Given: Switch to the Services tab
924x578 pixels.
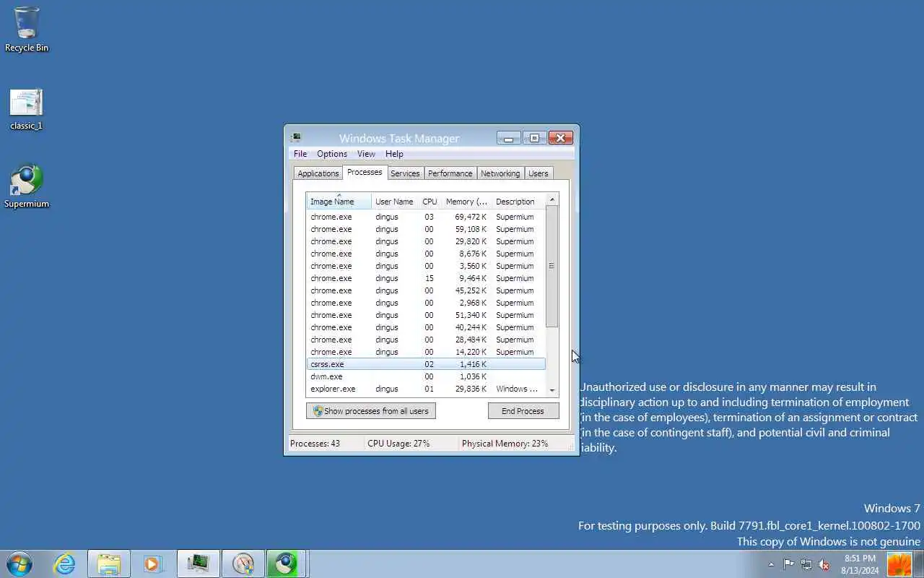Looking at the screenshot, I should click(405, 173).
